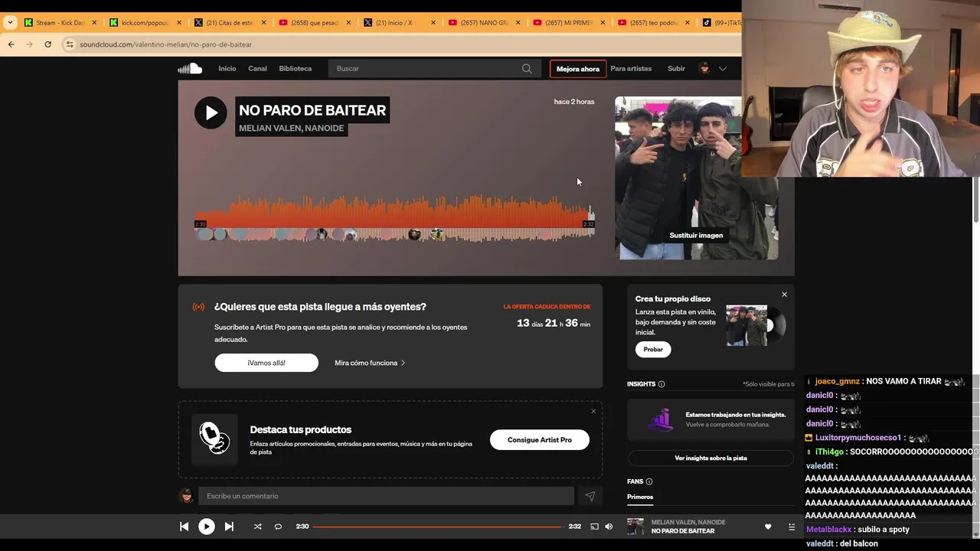Open the Canal nav item
The image size is (980, 551).
point(257,69)
